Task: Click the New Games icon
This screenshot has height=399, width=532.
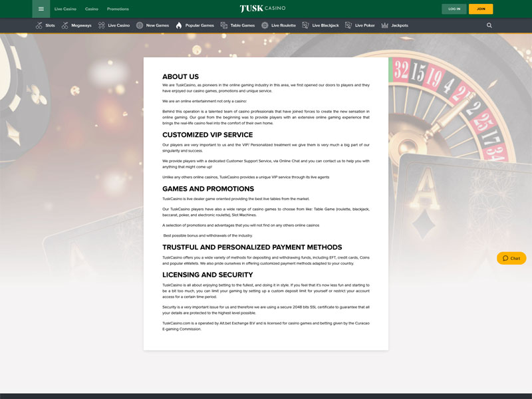Action: [x=140, y=25]
